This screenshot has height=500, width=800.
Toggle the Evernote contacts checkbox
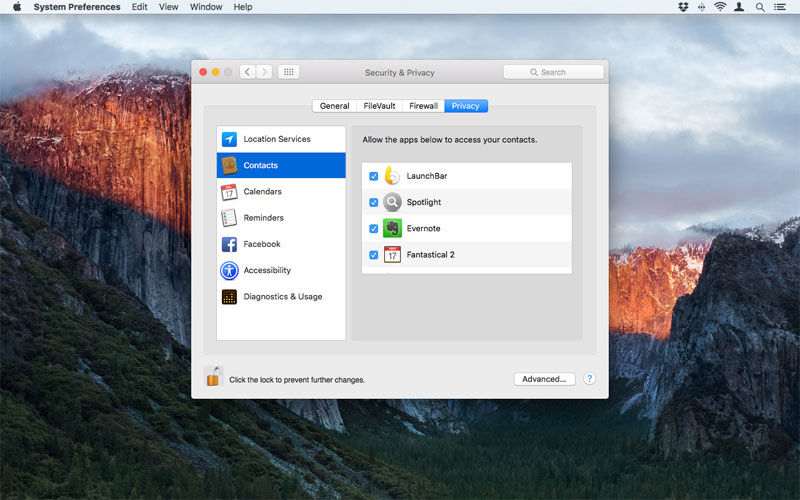click(x=373, y=229)
